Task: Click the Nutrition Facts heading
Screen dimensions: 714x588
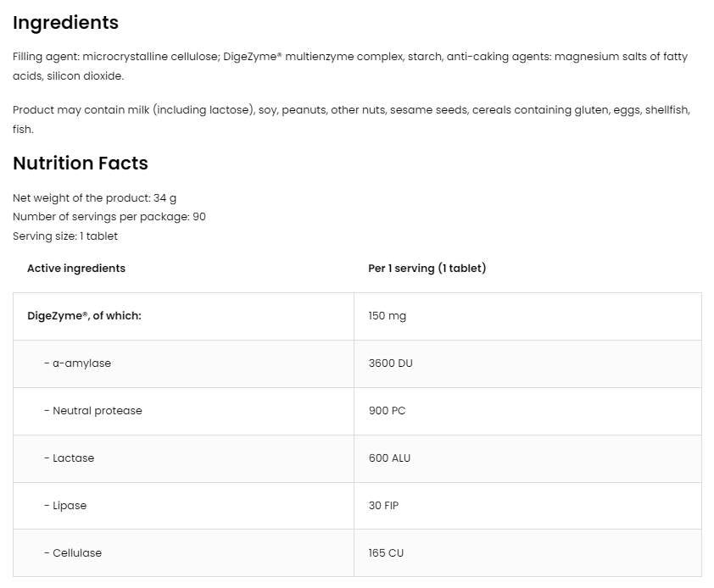Action: point(81,164)
